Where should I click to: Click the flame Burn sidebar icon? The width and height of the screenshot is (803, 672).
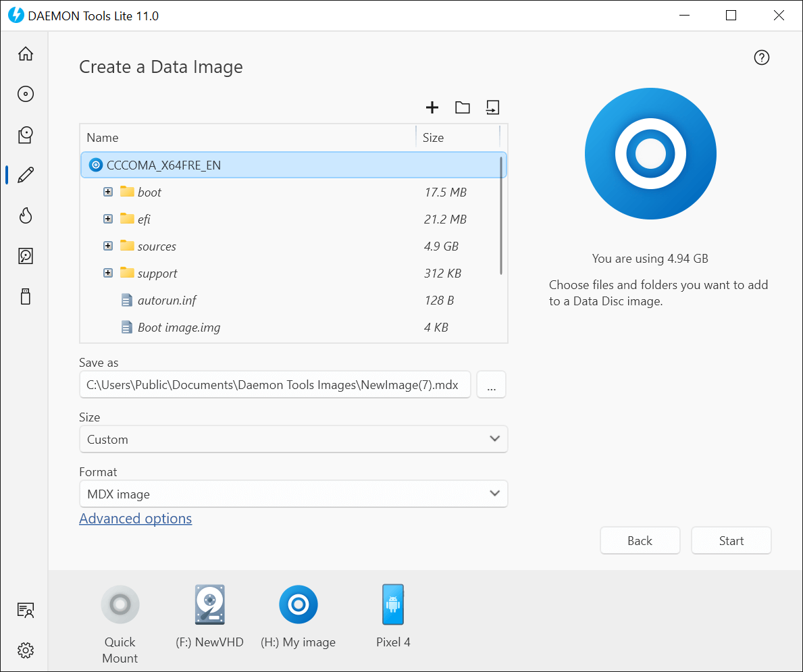coord(26,215)
